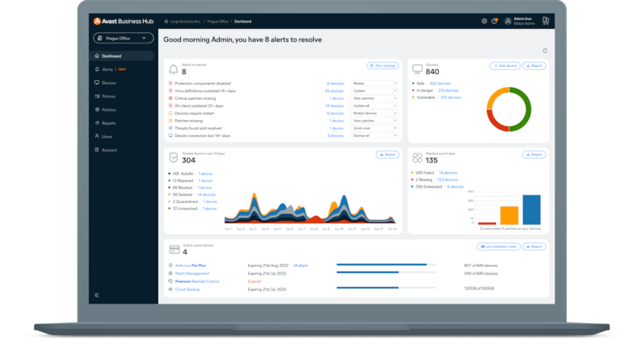
Task: Open the notifications icon with orange dot
Action: [x=494, y=21]
